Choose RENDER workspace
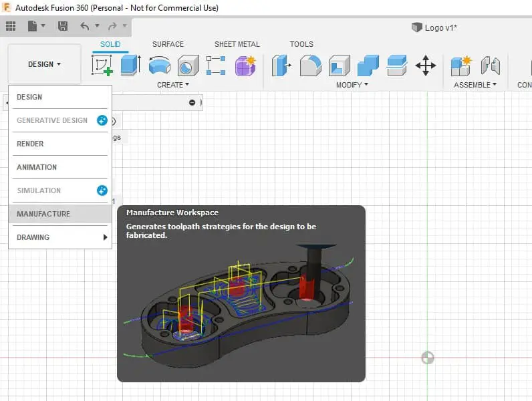532x401 pixels. [x=59, y=144]
